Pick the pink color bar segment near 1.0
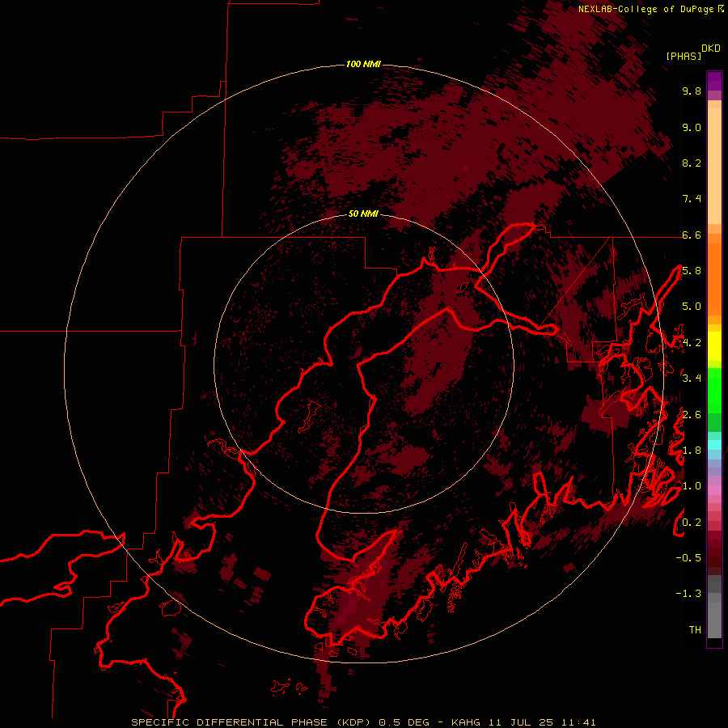The width and height of the screenshot is (728, 728). click(714, 489)
